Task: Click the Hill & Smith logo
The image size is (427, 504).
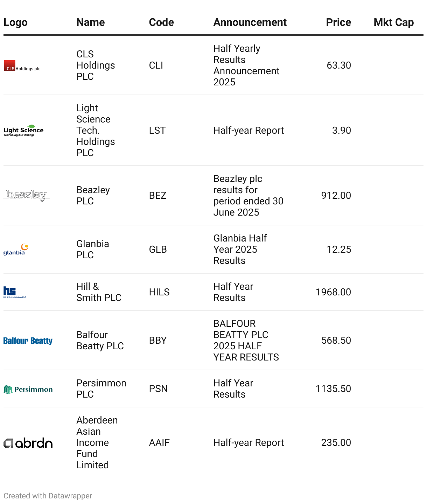Action: click(x=15, y=292)
